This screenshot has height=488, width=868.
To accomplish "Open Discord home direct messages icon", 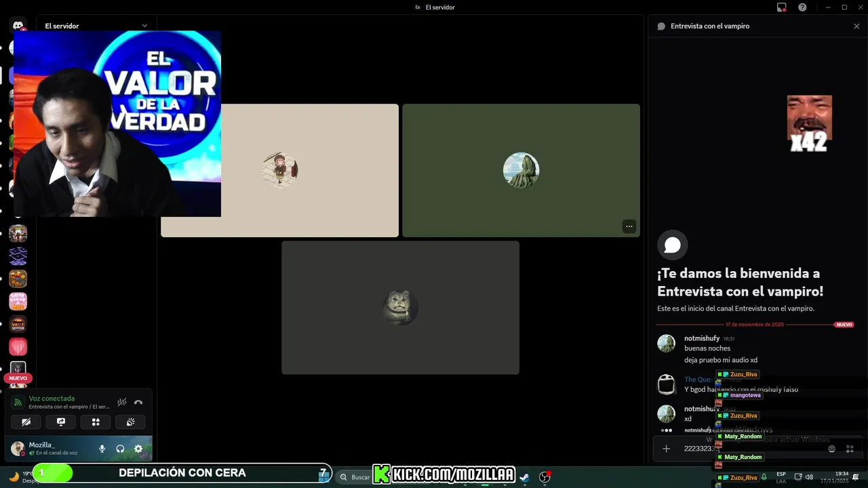I will (18, 26).
